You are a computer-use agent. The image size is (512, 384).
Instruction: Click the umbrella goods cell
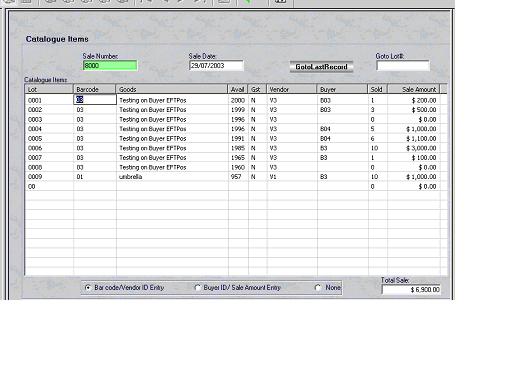pos(172,177)
